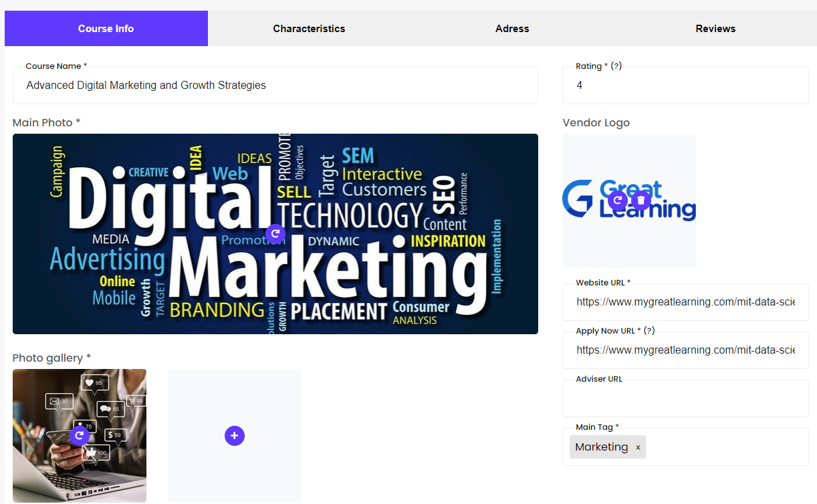The width and height of the screenshot is (817, 504).
Task: Focus the empty Adviser URL field
Action: tap(685, 399)
